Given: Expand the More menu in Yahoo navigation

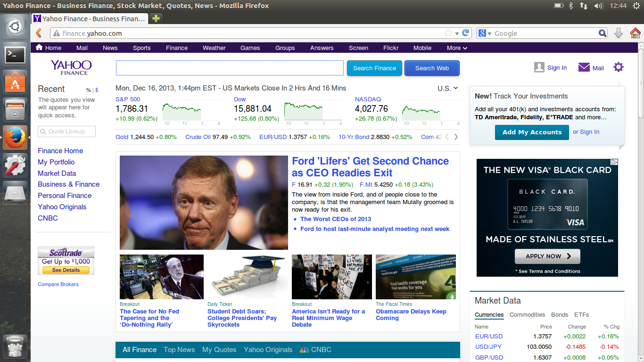Looking at the screenshot, I should 457,48.
